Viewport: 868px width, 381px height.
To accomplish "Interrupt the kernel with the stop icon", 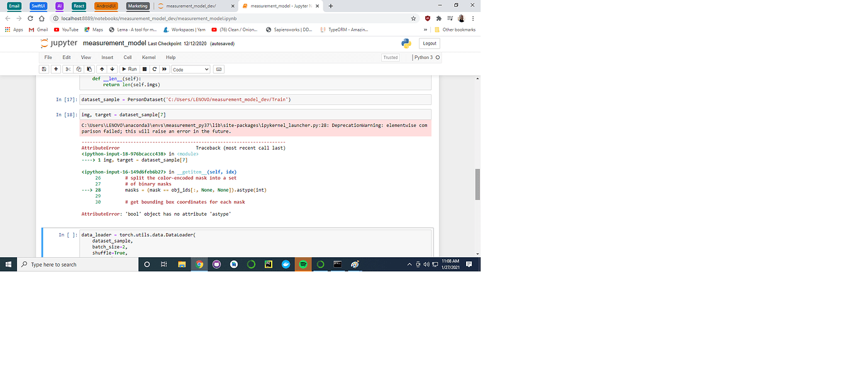I will [x=145, y=69].
